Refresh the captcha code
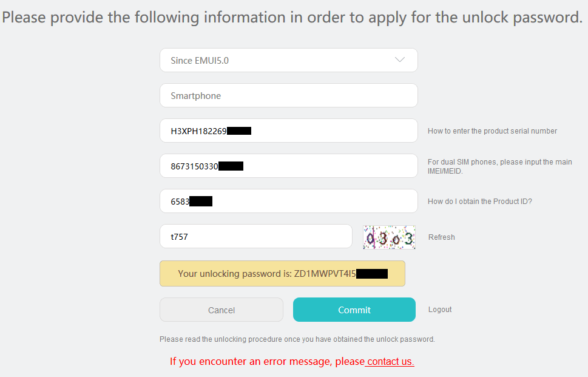The height and width of the screenshot is (377, 588). click(441, 237)
